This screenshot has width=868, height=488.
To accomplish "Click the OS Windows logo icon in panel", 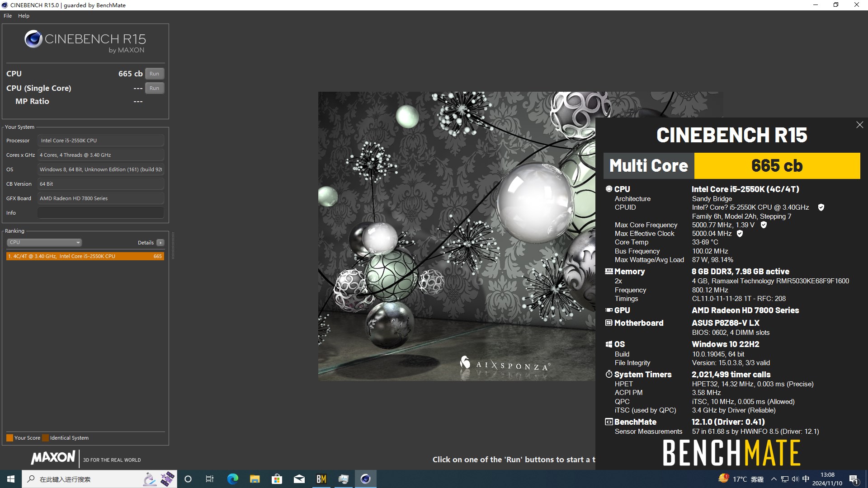I will (609, 344).
